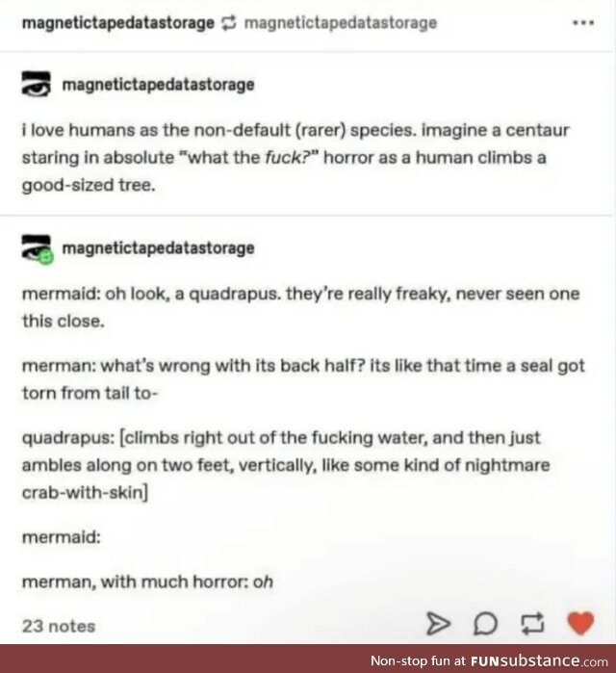Click the magnetictapedatastorage username on the first post
This screenshot has height=673, width=616.
pos(158,85)
